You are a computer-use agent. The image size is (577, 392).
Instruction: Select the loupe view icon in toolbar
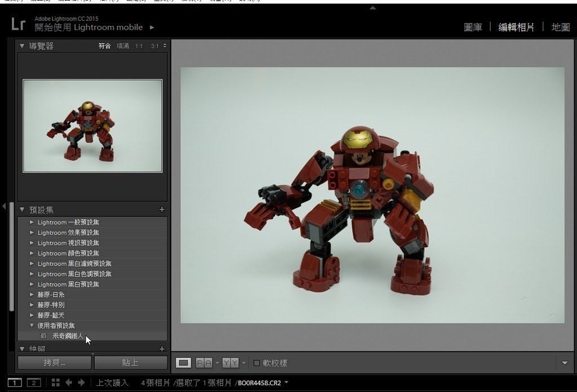point(183,363)
